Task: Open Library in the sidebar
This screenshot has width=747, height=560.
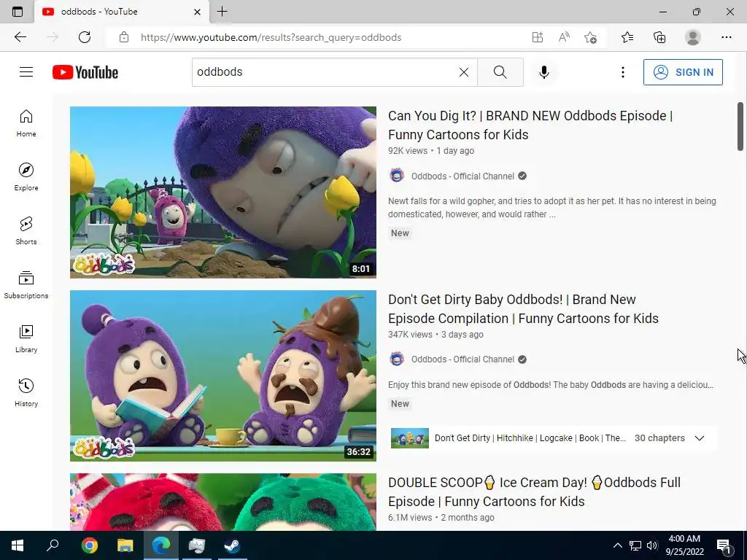Action: pos(26,338)
